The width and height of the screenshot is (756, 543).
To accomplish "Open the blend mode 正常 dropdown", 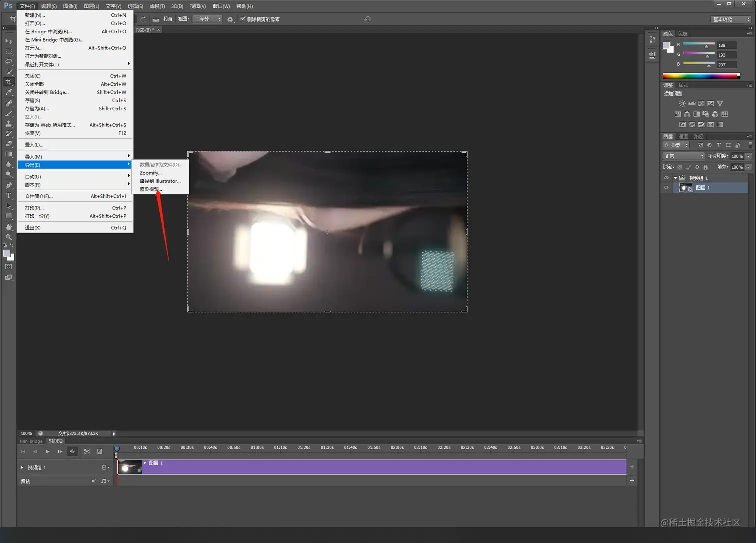I will pos(683,156).
